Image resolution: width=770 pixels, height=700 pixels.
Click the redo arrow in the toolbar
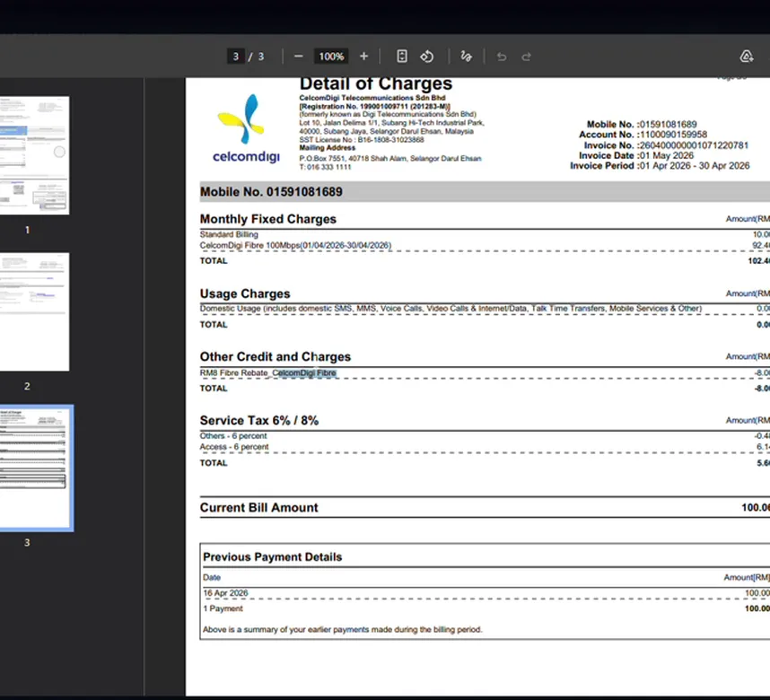pos(527,57)
